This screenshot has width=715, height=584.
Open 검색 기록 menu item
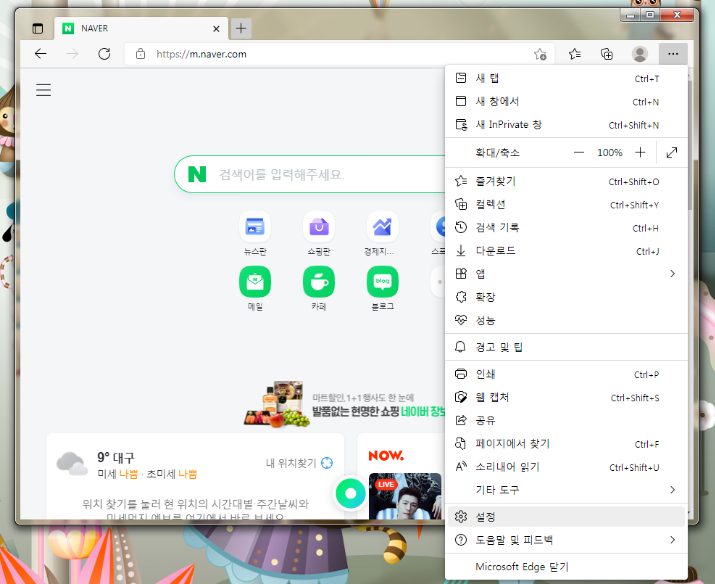pos(566,228)
